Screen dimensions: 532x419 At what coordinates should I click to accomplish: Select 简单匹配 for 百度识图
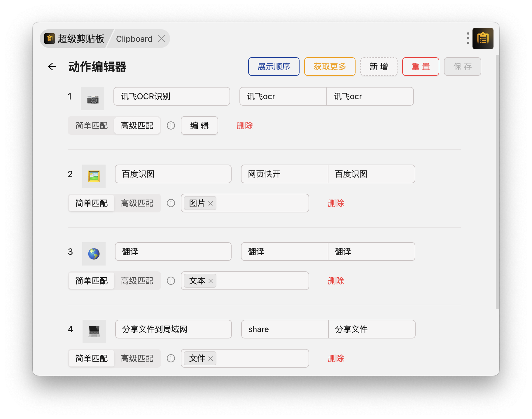click(x=92, y=203)
